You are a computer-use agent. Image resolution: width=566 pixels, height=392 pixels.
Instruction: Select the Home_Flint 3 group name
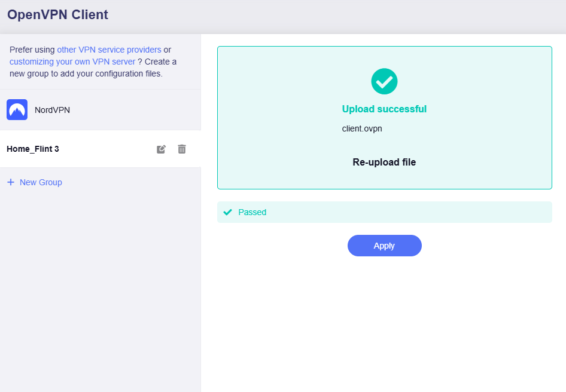tap(33, 149)
